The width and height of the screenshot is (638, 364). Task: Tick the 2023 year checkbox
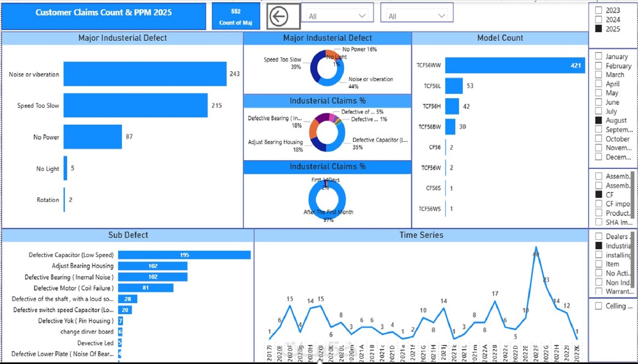pyautogui.click(x=599, y=11)
